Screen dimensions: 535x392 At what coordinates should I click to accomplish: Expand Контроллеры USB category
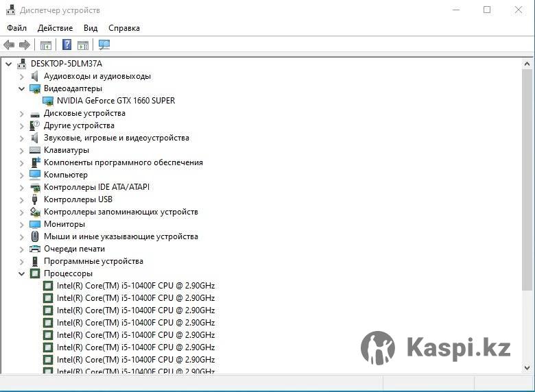[22, 199]
